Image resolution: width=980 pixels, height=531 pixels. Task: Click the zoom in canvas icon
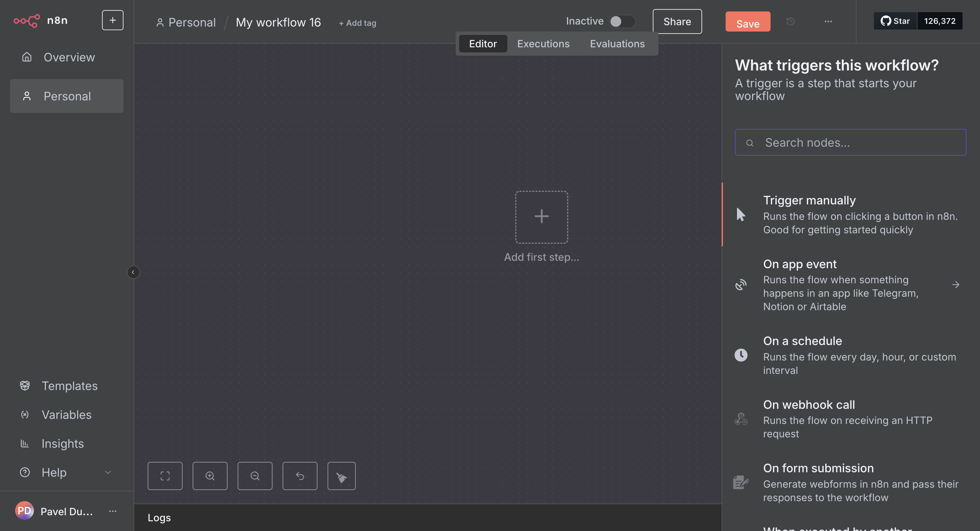pos(210,476)
